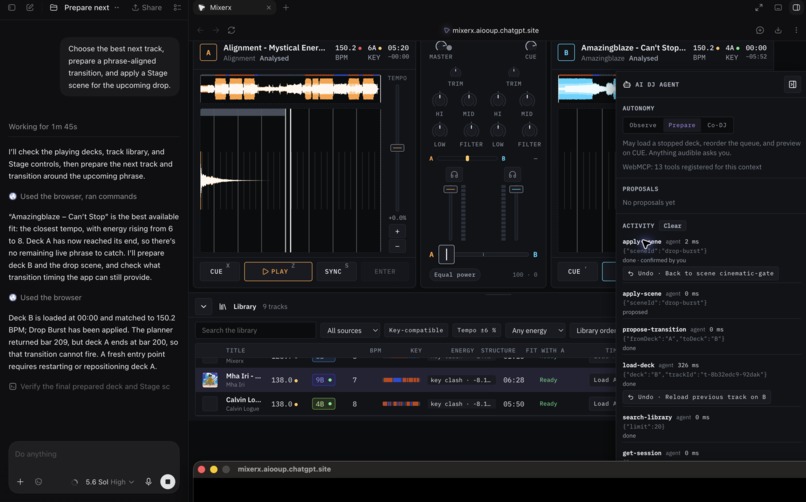Clear the agent Activity log
806x502 pixels.
coord(672,226)
